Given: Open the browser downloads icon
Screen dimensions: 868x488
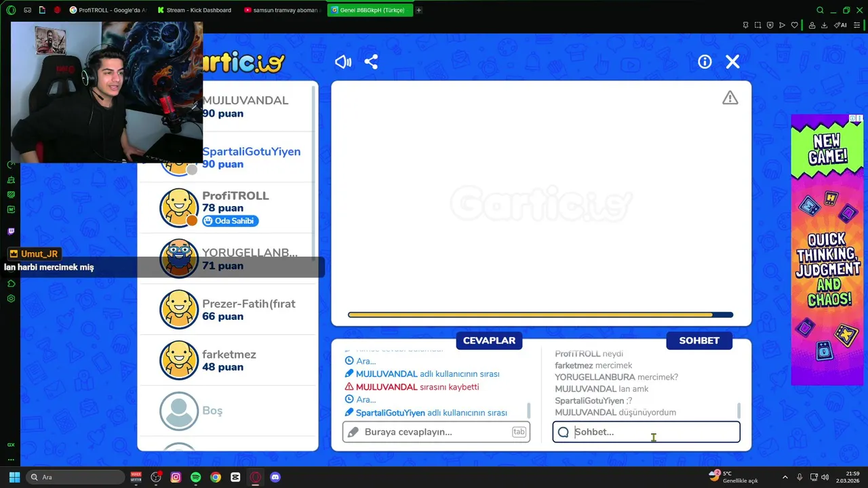Looking at the screenshot, I should coord(824,25).
